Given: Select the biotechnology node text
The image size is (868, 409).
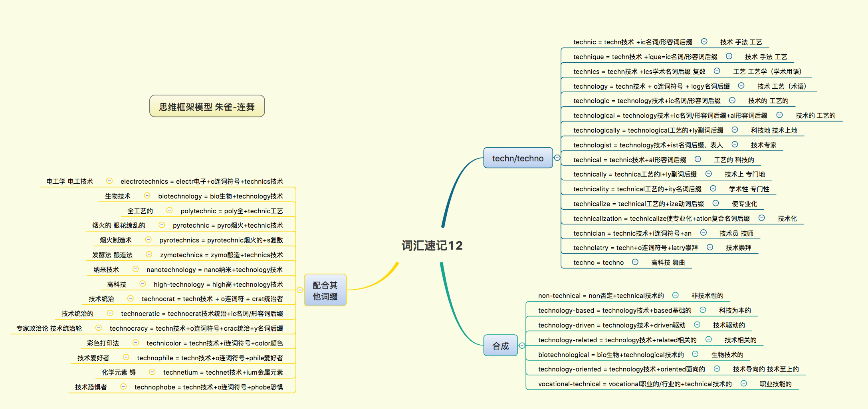Looking at the screenshot, I should (220, 196).
